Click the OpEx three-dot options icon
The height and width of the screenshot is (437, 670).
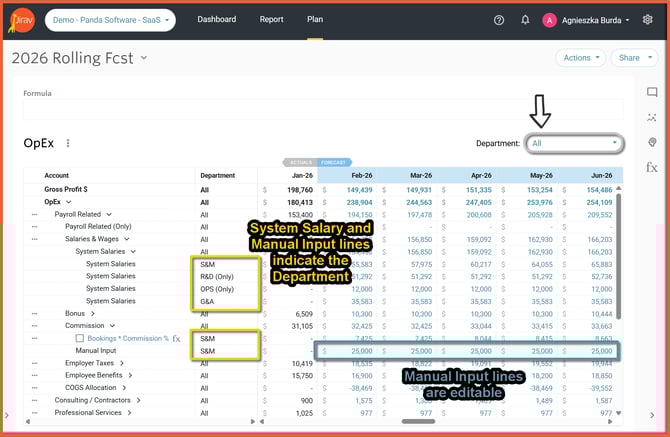[x=68, y=144]
